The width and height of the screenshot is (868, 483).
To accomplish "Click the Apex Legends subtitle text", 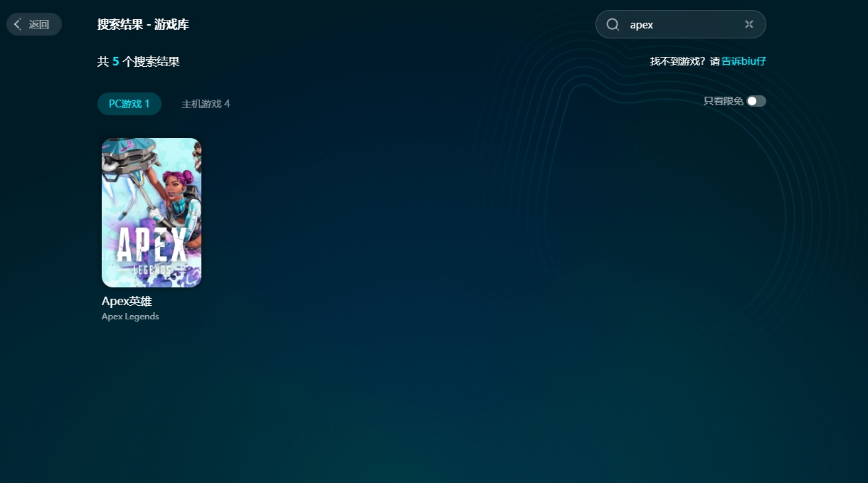I will [130, 317].
